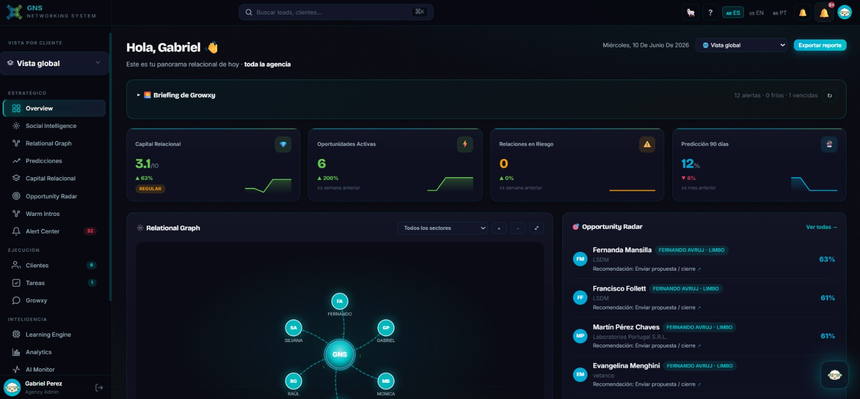This screenshot has width=860, height=399.
Task: Select the central GNS node in graph
Action: [x=340, y=355]
